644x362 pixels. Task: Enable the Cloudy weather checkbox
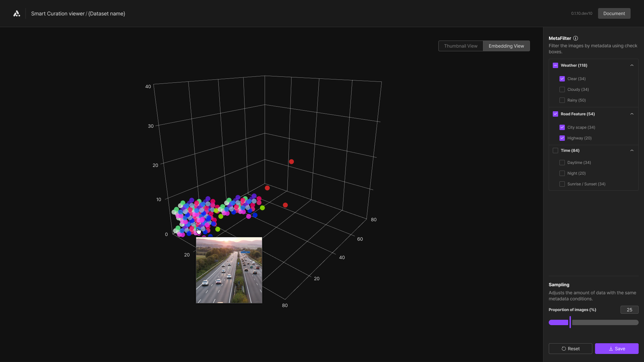coord(562,89)
